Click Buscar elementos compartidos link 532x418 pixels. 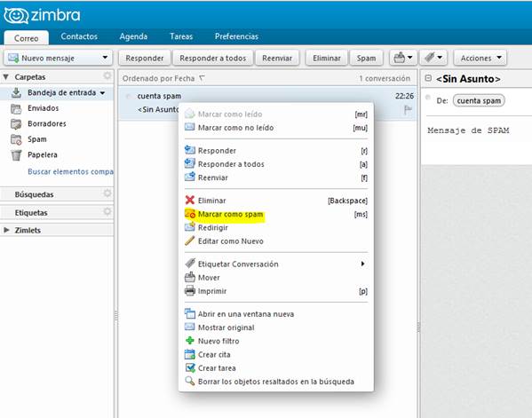(70, 171)
